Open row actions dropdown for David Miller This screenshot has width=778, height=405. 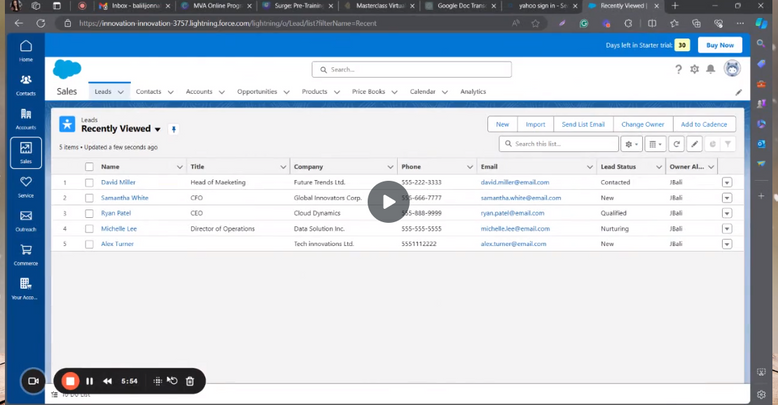727,183
